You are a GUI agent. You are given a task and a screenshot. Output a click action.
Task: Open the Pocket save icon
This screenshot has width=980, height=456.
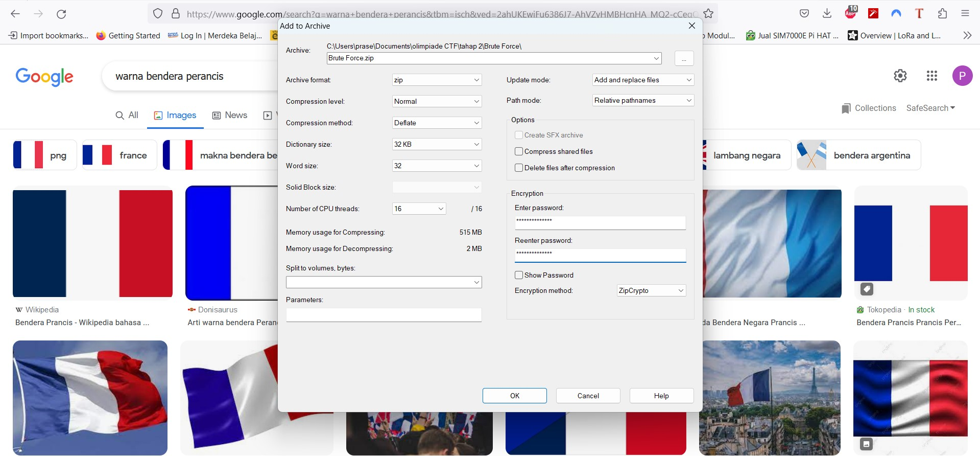[804, 14]
